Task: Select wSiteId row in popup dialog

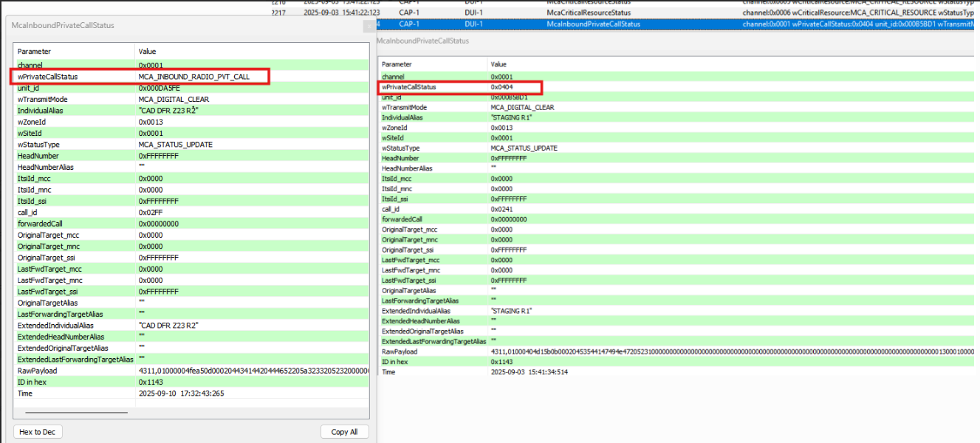Action: click(191, 133)
